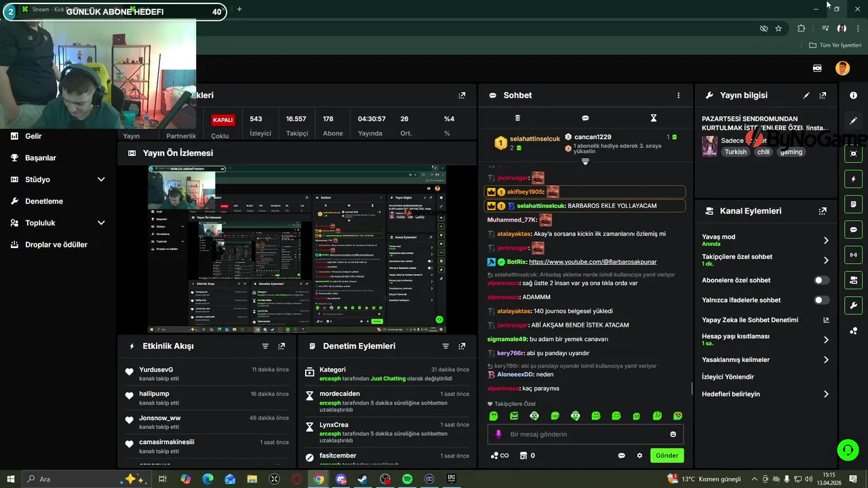Click the purple microphone icon in message box
Screen dimensions: 868x488
click(498, 434)
